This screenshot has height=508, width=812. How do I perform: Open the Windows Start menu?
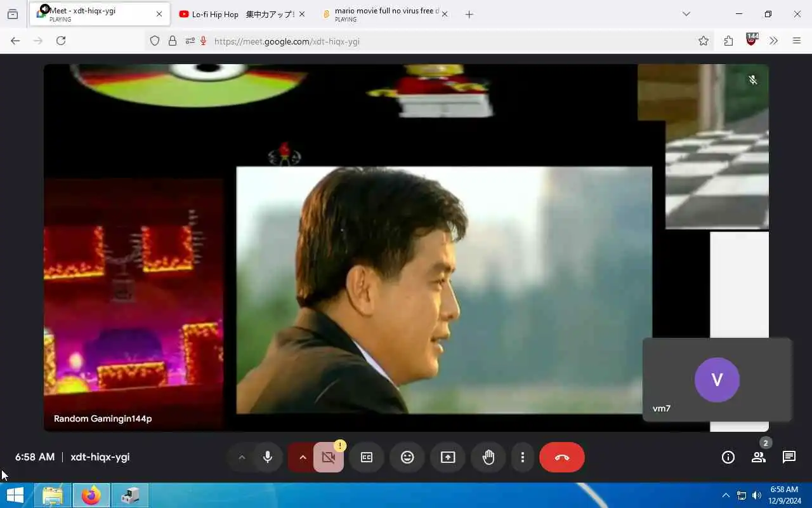tap(15, 495)
